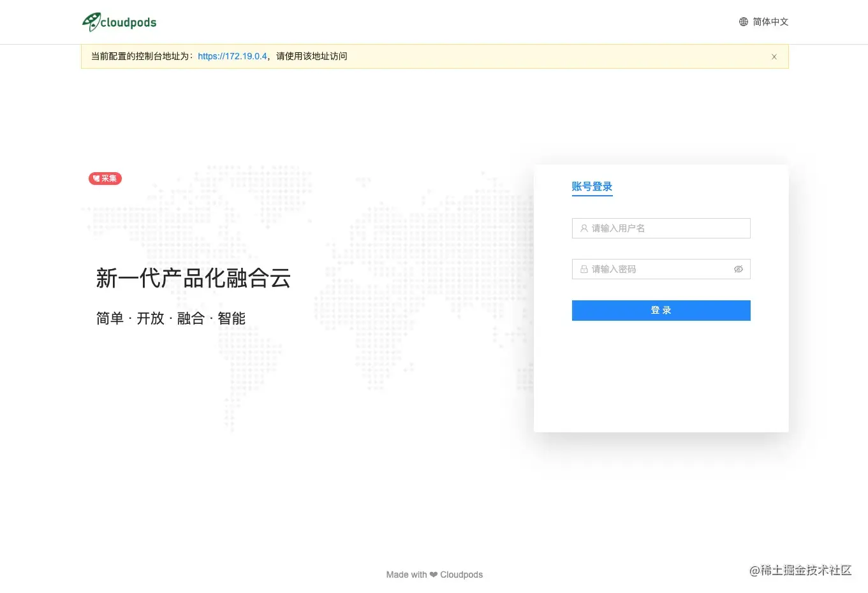Click the 新一代产品化融合云 headline

click(193, 278)
